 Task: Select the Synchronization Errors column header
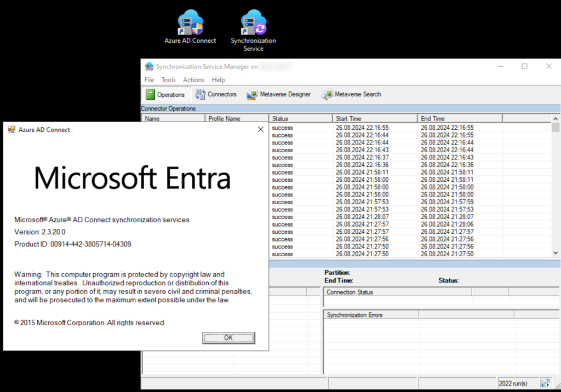point(371,315)
